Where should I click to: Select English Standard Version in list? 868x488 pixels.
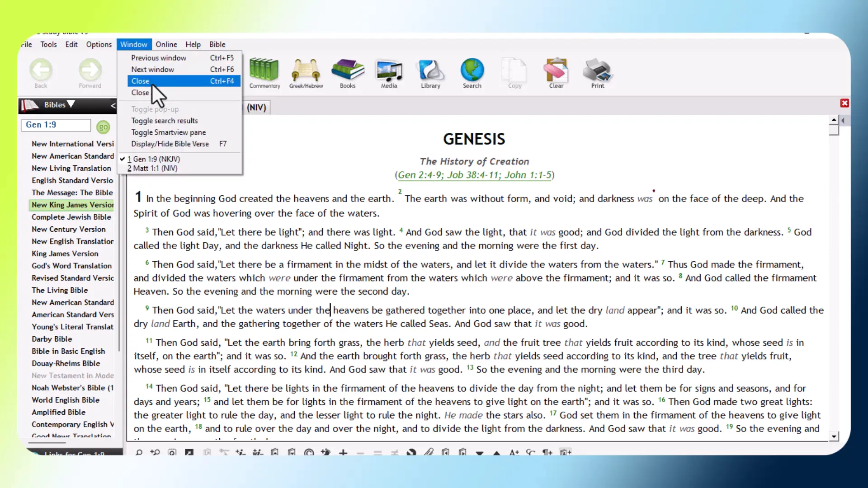tap(72, 180)
